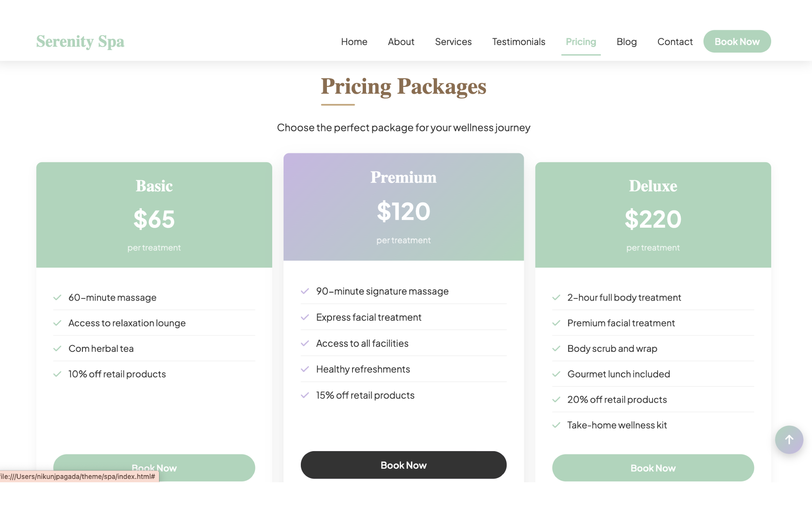Click the Premium $120 card header
The height and width of the screenshot is (505, 812).
[403, 207]
